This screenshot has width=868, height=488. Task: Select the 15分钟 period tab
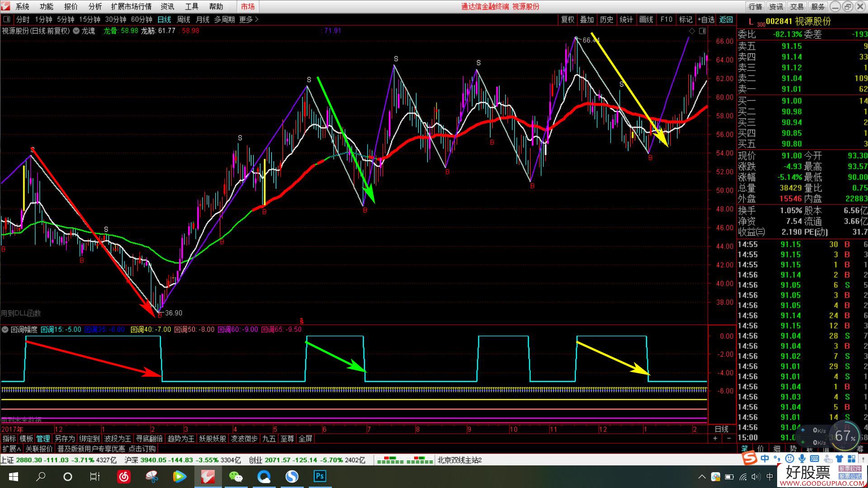tap(90, 19)
